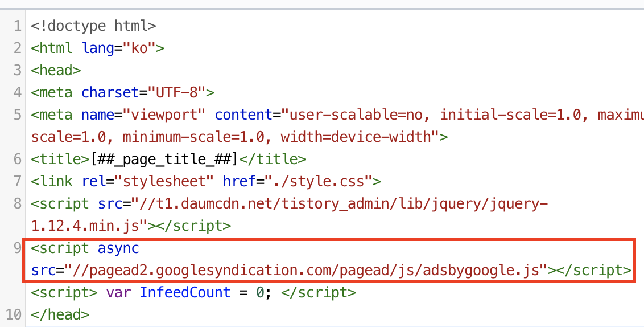Click line number 4 in the gutter
The width and height of the screenshot is (644, 327).
(17, 92)
